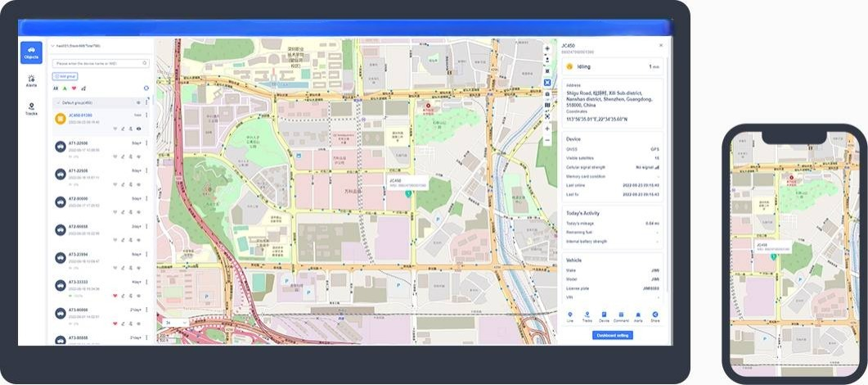Click the map zoom out minus button
The image size is (868, 385).
point(547,140)
